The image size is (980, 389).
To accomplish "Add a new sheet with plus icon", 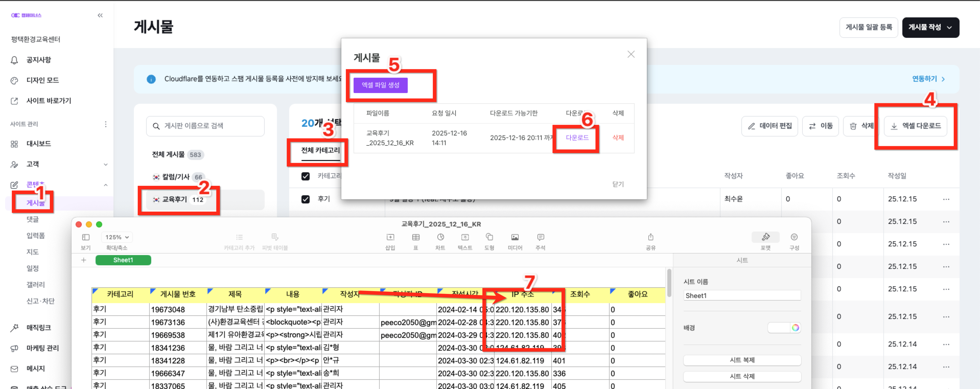I will click(84, 260).
